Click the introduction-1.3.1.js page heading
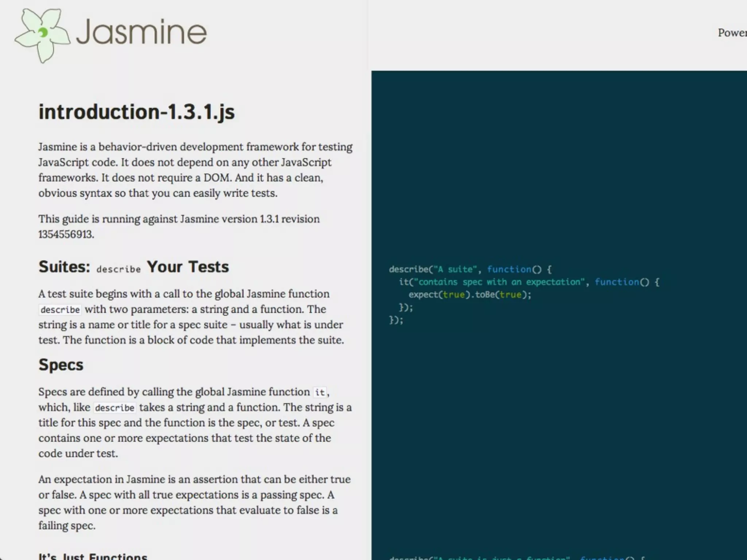Screen dimensions: 747x560 coord(137,112)
